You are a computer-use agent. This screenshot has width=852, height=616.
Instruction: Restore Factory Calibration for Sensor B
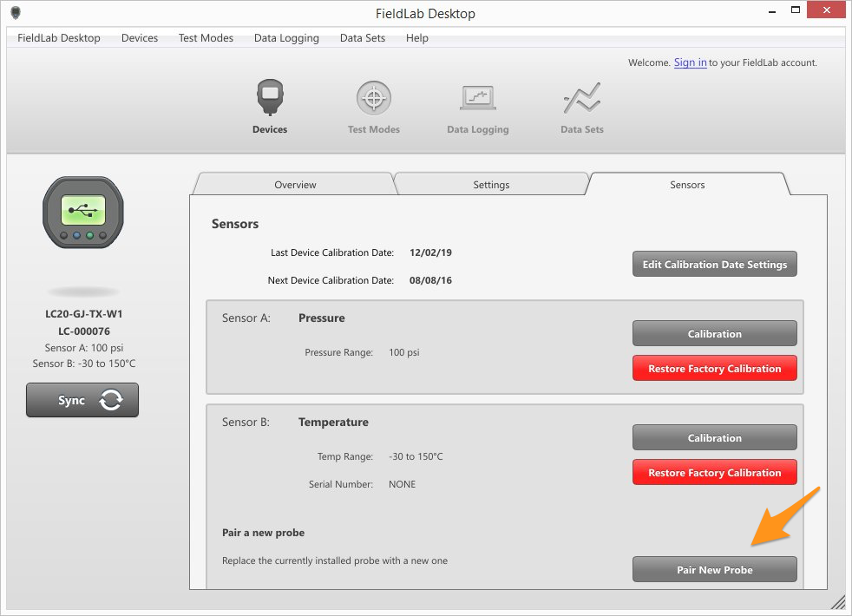point(715,473)
